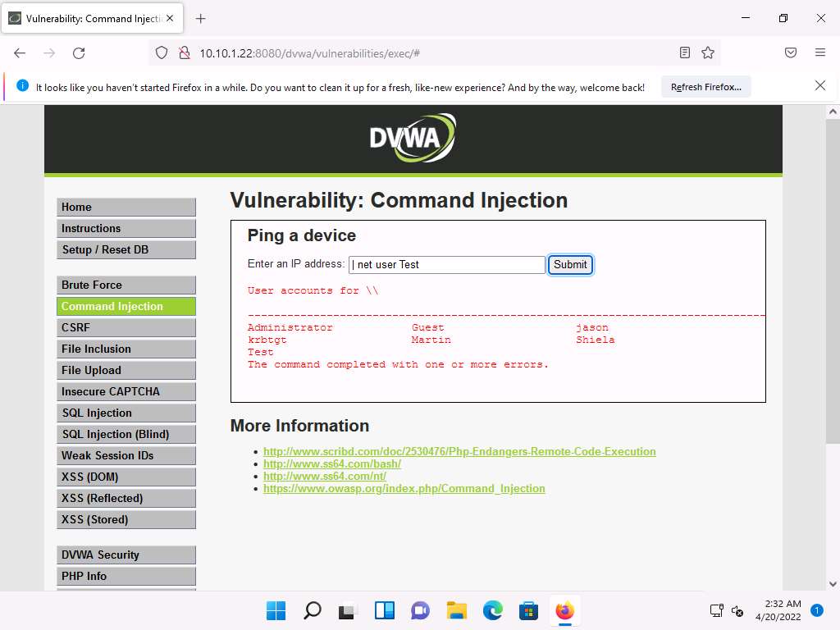Open the ss64.com/bash/ reference link
Screen dimensions: 840x630
tap(331, 463)
